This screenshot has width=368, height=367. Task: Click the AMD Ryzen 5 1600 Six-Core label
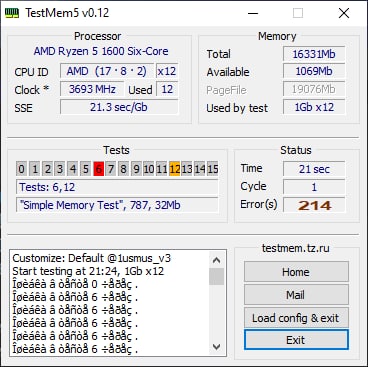(x=101, y=51)
